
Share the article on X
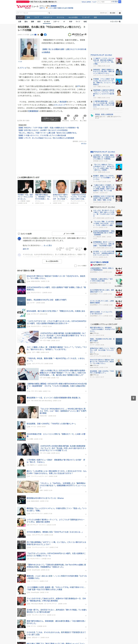click(x=42, y=35)
